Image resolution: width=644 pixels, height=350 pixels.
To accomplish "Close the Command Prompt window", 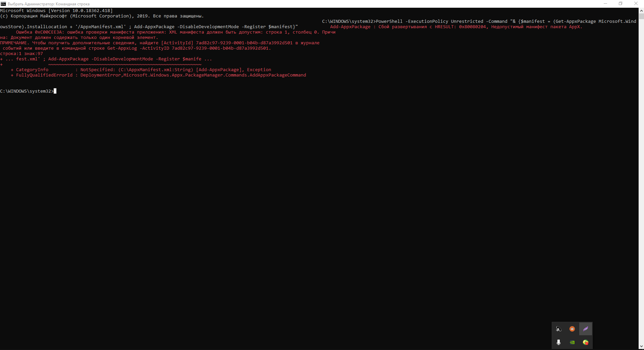I will tap(636, 4).
